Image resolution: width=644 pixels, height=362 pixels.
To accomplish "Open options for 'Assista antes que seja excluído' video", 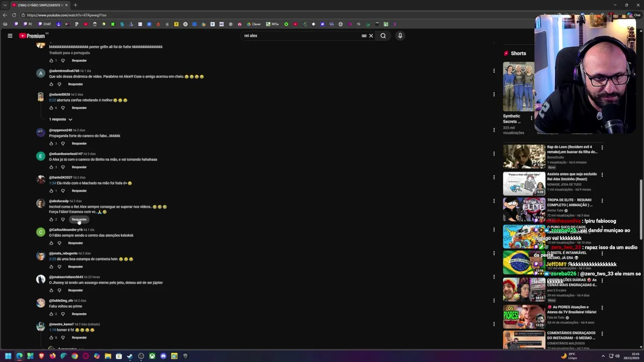I will 602,174.
